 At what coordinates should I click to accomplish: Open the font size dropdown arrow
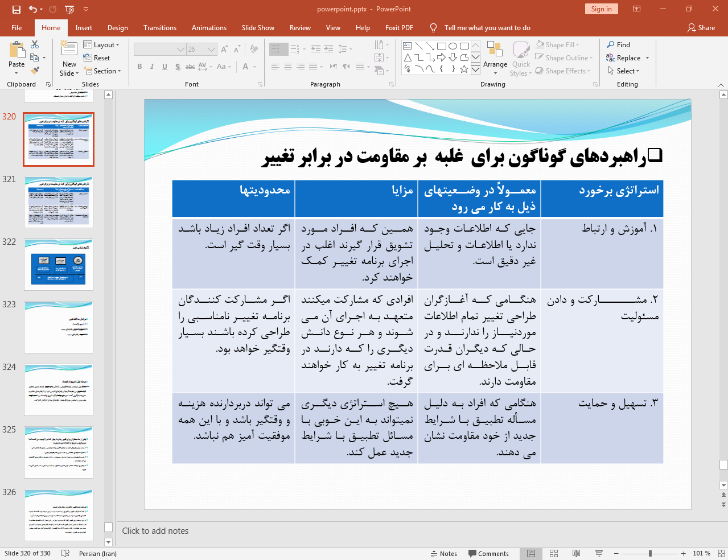click(x=212, y=50)
